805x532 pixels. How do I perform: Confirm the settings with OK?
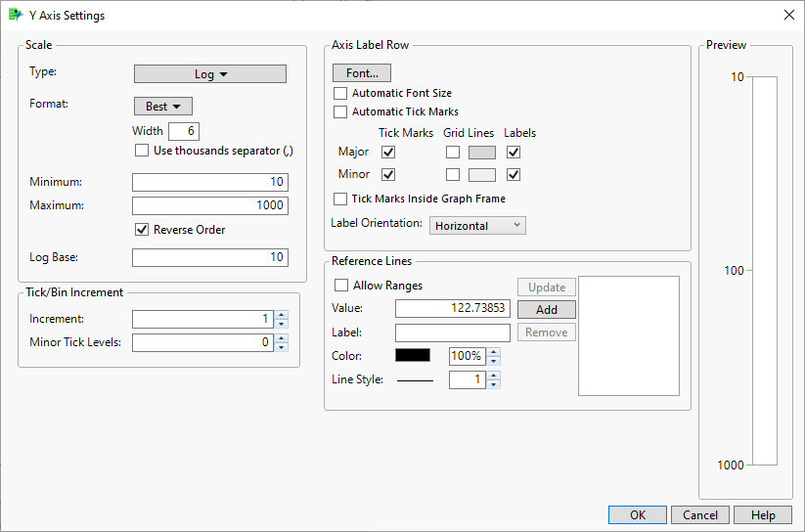pos(638,515)
